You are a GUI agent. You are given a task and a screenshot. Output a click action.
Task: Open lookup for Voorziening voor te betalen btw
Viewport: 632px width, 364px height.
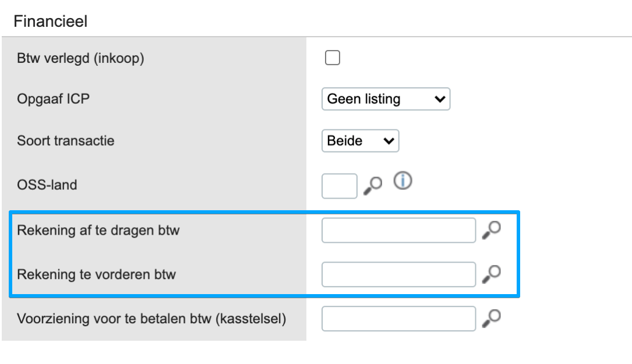[491, 318]
